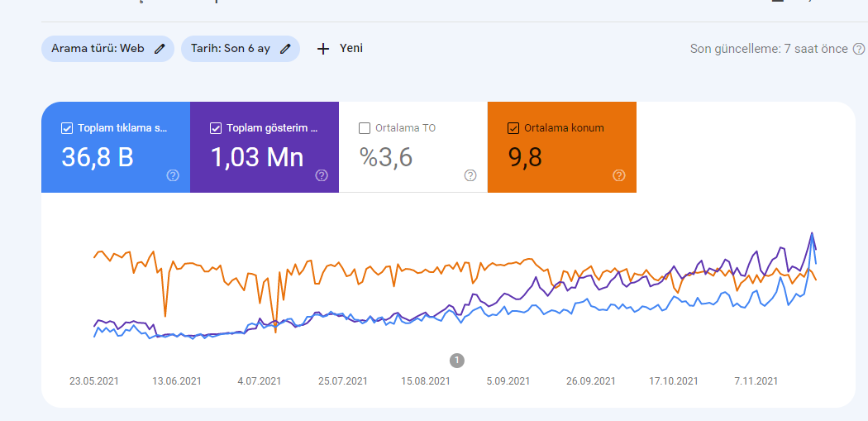Click the plus icon next to Yeni
Viewport: 868px width, 421px height.
(323, 49)
